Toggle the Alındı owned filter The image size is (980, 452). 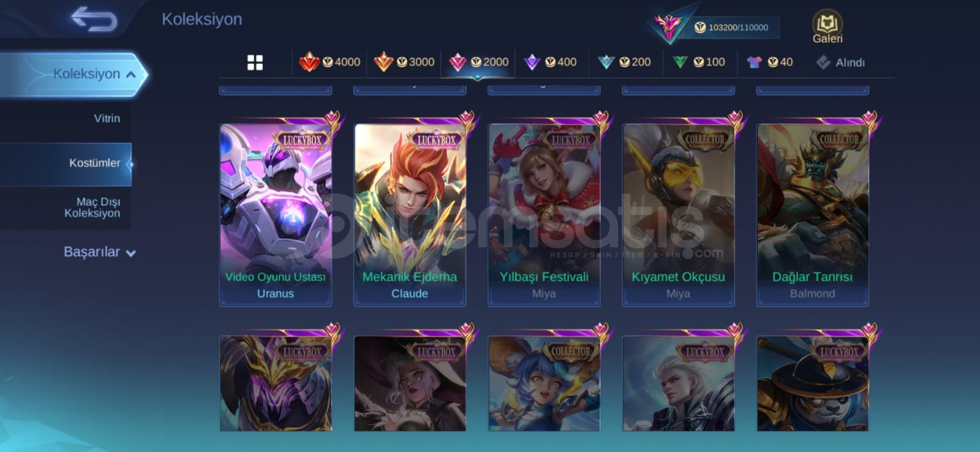pyautogui.click(x=840, y=62)
